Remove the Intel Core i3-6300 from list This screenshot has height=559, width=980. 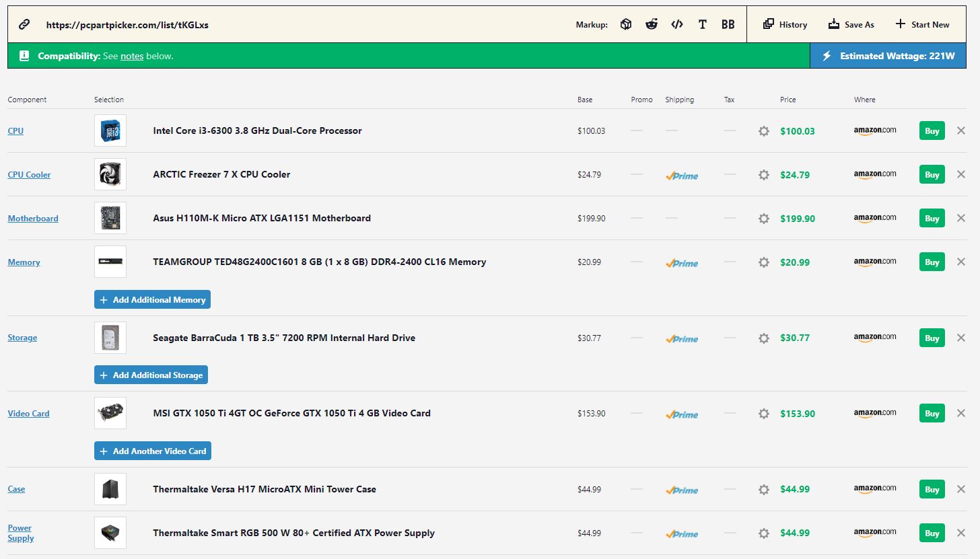click(961, 131)
